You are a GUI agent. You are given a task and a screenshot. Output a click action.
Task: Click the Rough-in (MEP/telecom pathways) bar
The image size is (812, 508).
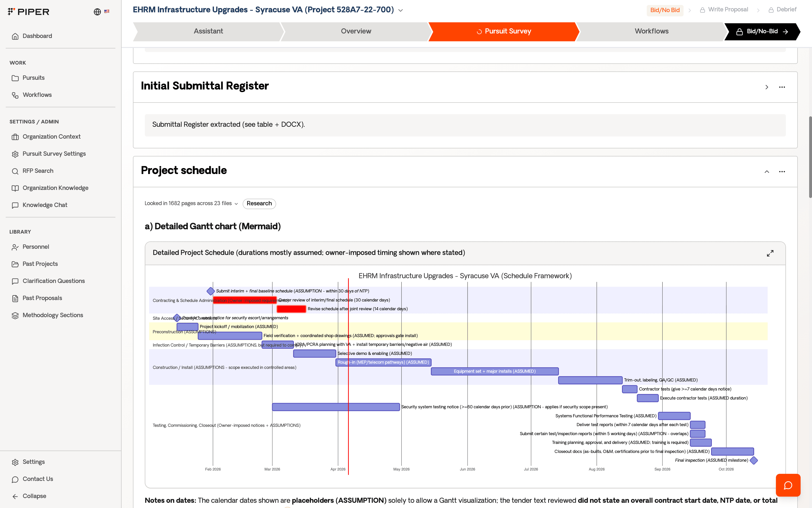click(383, 362)
